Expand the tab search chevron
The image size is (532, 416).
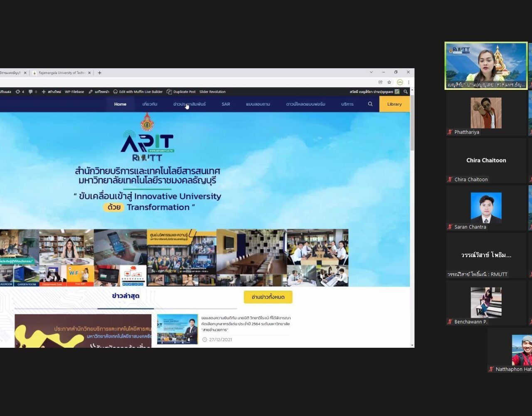(371, 72)
